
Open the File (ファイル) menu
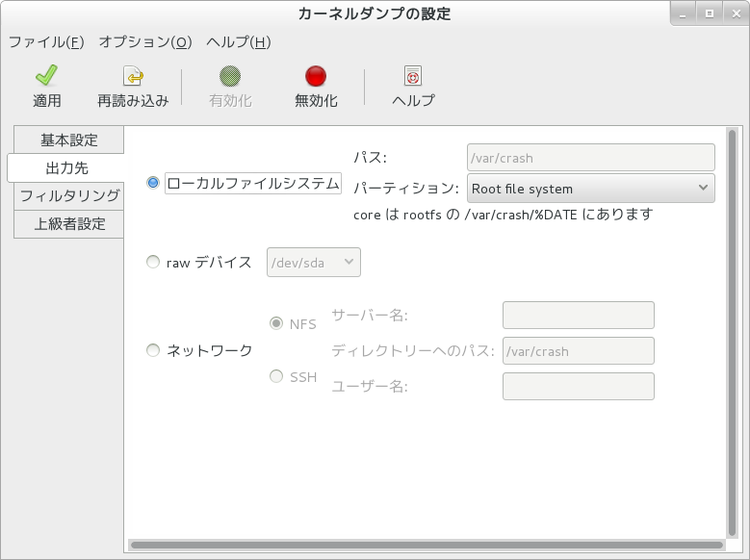(x=46, y=42)
